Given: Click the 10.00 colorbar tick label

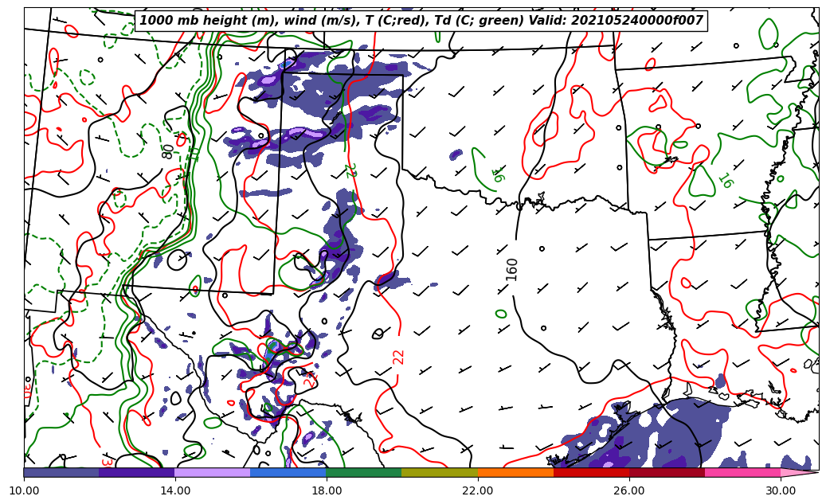Looking at the screenshot, I should [x=24, y=490].
